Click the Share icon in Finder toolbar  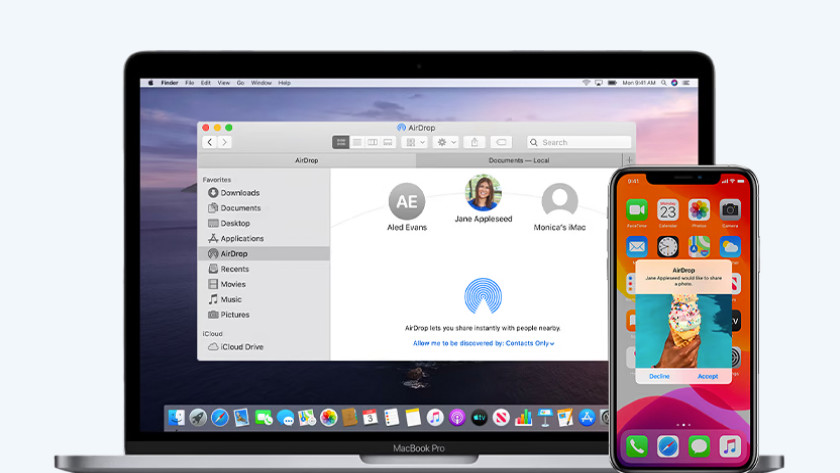point(476,142)
